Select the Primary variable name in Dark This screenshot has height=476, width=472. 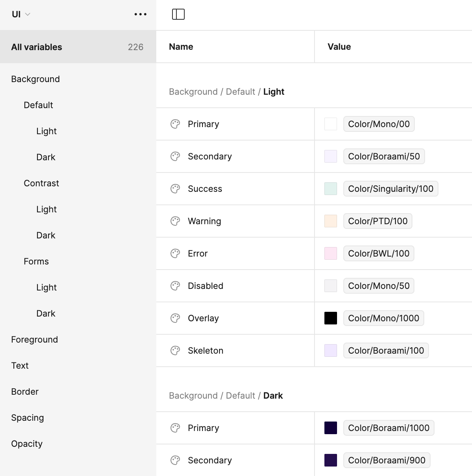tap(203, 428)
